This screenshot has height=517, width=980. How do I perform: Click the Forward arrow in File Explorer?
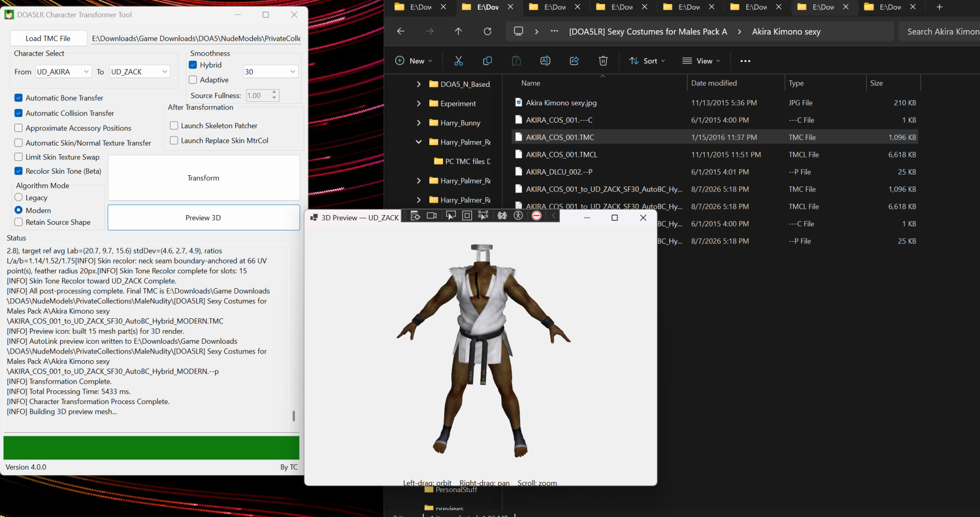pos(430,31)
